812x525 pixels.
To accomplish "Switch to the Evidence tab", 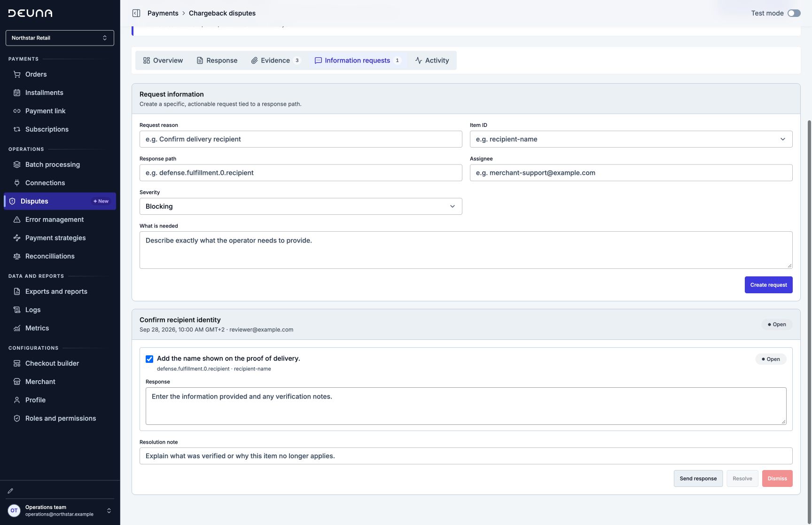I will tap(276, 61).
